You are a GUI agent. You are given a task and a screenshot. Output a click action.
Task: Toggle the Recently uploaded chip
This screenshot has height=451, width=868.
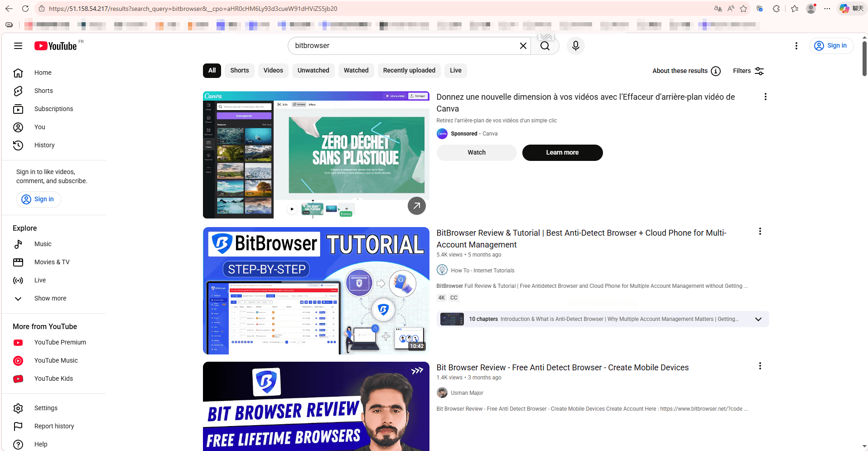pyautogui.click(x=409, y=71)
